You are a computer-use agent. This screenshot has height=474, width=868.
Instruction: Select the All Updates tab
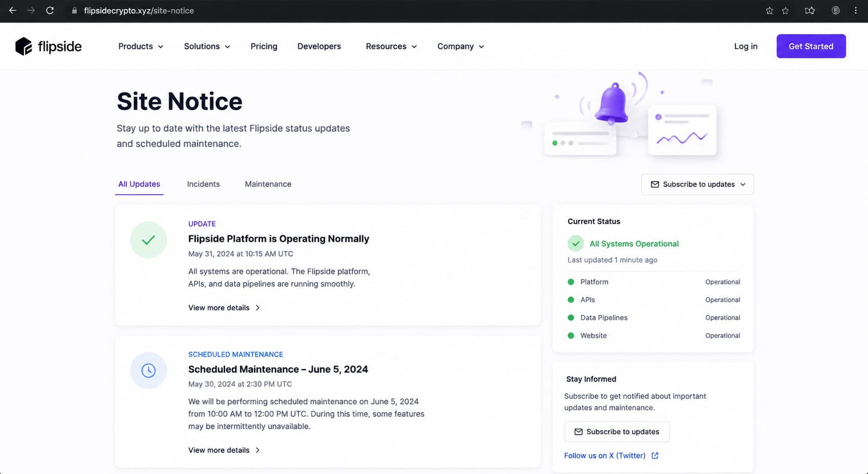click(x=139, y=184)
